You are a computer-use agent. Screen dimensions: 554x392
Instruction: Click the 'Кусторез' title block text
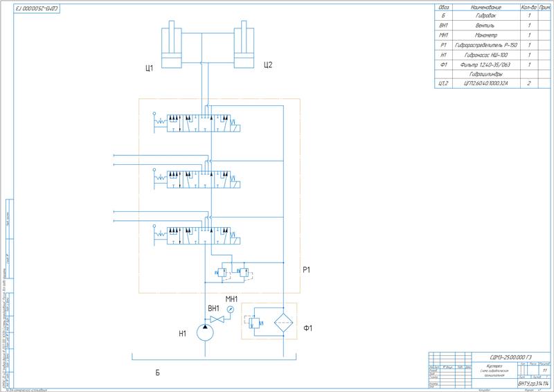(x=494, y=366)
